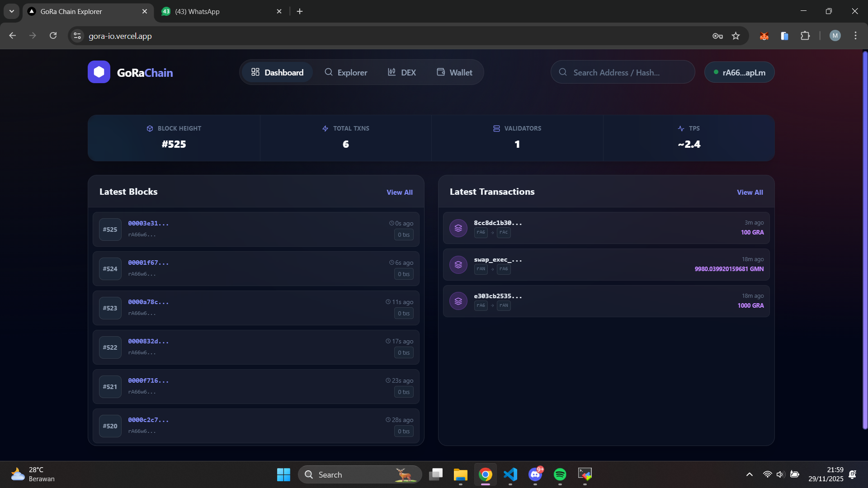Open block hash 00003e31 details
Screen dimensions: 868x488
click(148, 223)
